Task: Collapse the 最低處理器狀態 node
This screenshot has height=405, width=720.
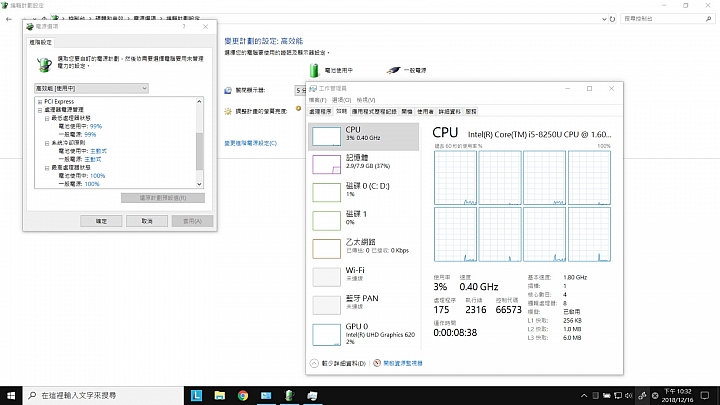Action: pos(47,118)
